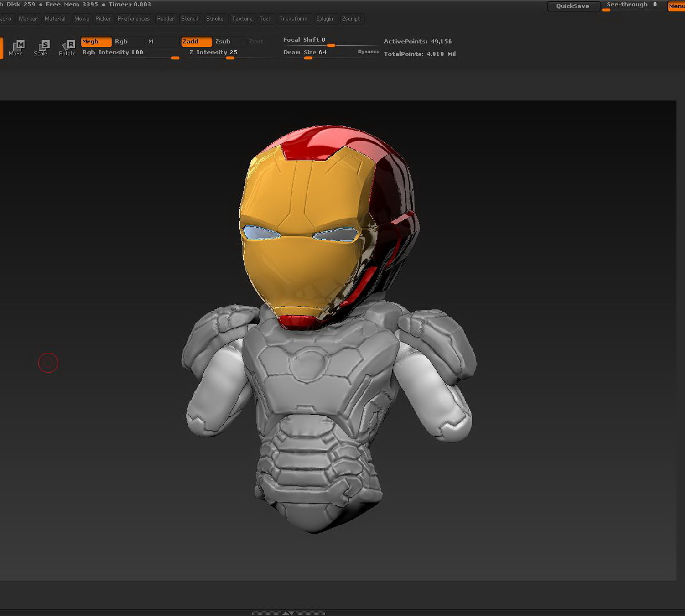Enable Zadd sculpt mode
The image size is (685, 616).
coord(197,42)
